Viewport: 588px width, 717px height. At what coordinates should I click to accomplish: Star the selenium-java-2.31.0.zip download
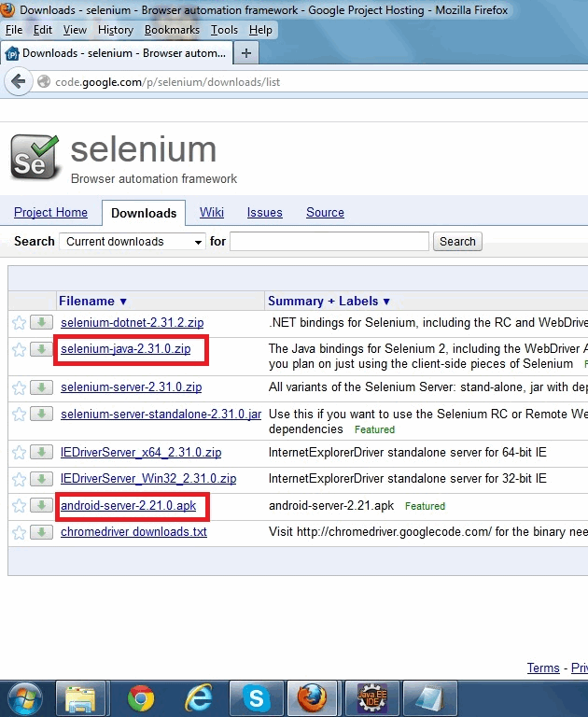[20, 350]
